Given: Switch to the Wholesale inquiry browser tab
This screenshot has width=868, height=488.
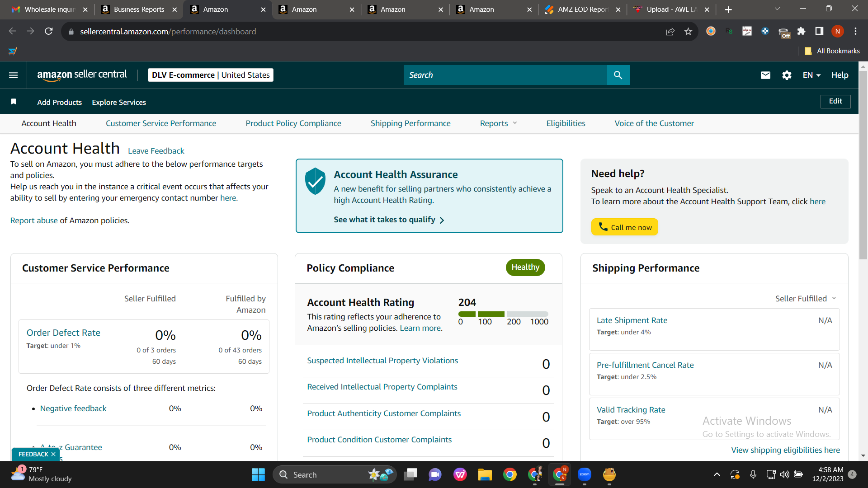Looking at the screenshot, I should click(x=49, y=9).
